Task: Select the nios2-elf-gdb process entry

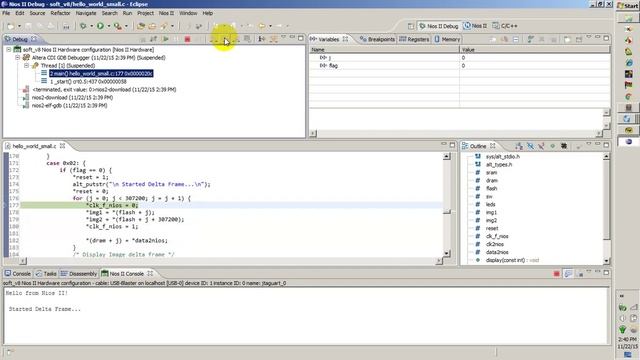Action: pos(69,105)
